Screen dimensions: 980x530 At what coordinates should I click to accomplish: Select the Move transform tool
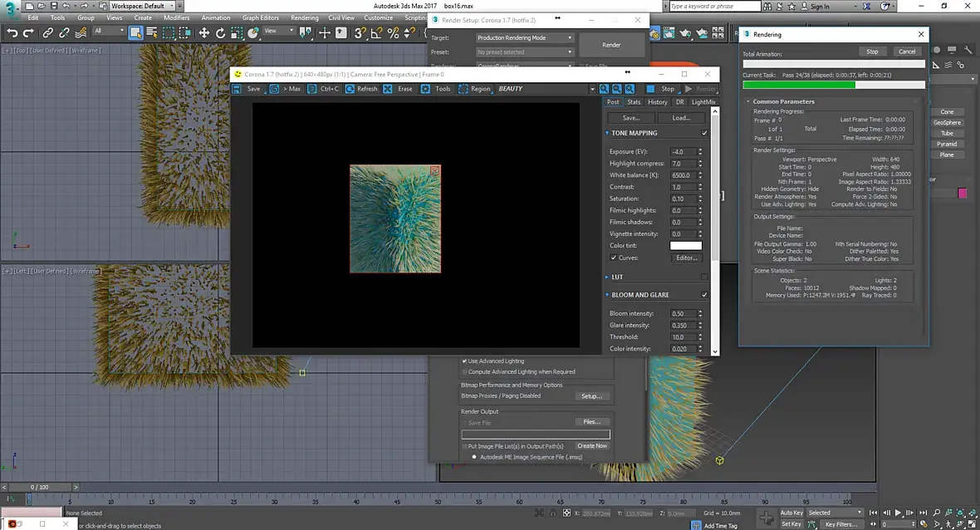click(x=203, y=33)
